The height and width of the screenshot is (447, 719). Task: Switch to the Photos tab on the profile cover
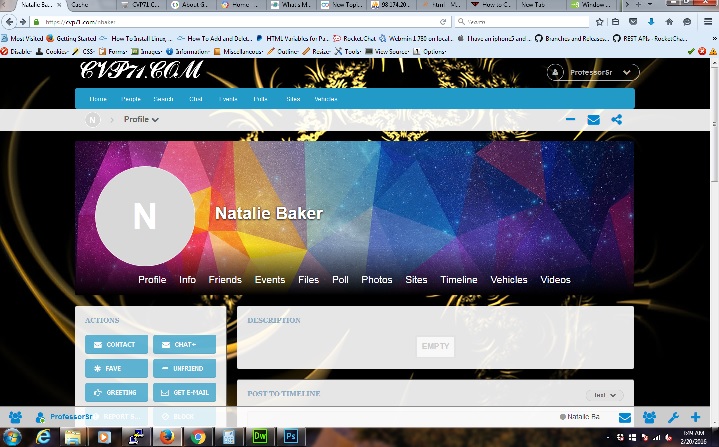376,280
